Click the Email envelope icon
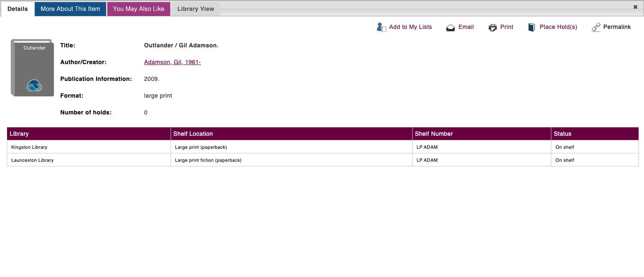This screenshot has width=644, height=277. pyautogui.click(x=450, y=28)
